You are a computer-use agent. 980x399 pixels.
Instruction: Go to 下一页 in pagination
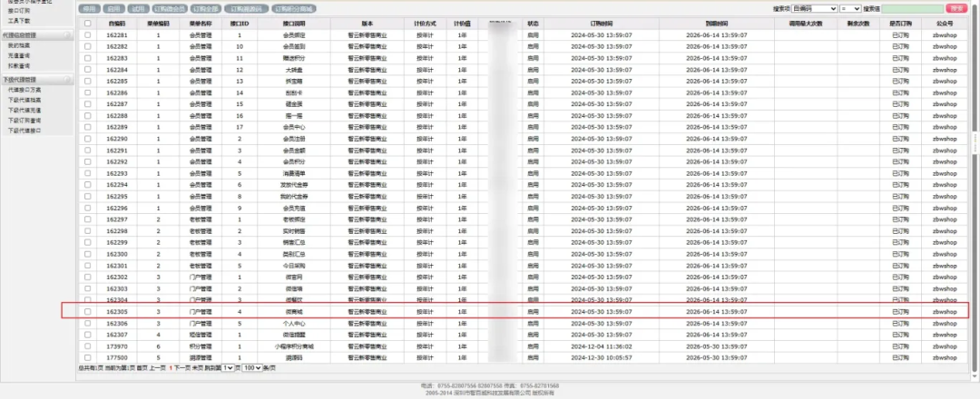coord(181,368)
